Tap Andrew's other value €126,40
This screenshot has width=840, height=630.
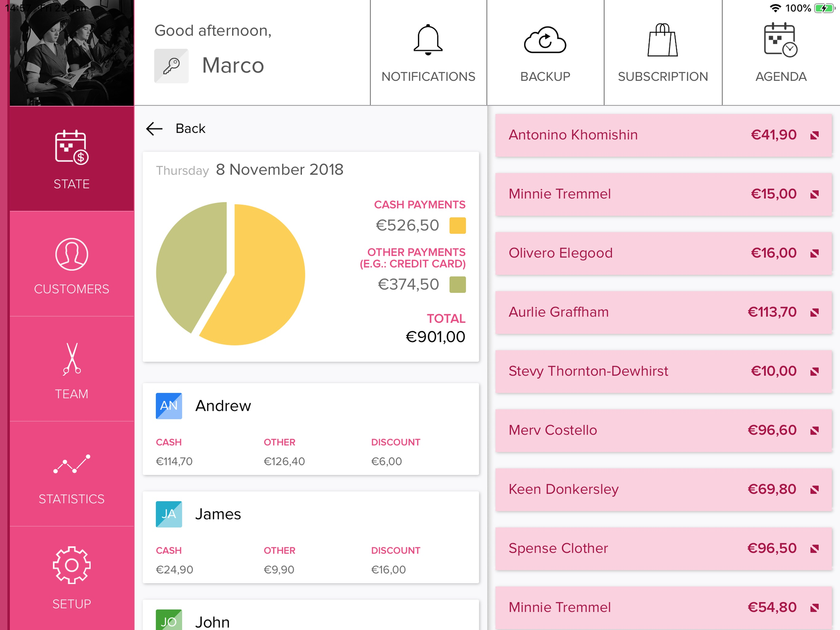pyautogui.click(x=284, y=461)
